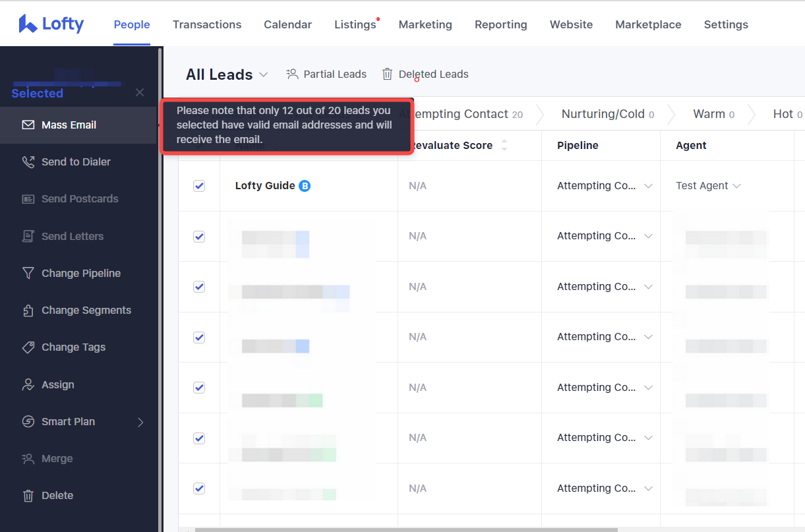Click the blue B badge beside Lofty Guide

(305, 186)
